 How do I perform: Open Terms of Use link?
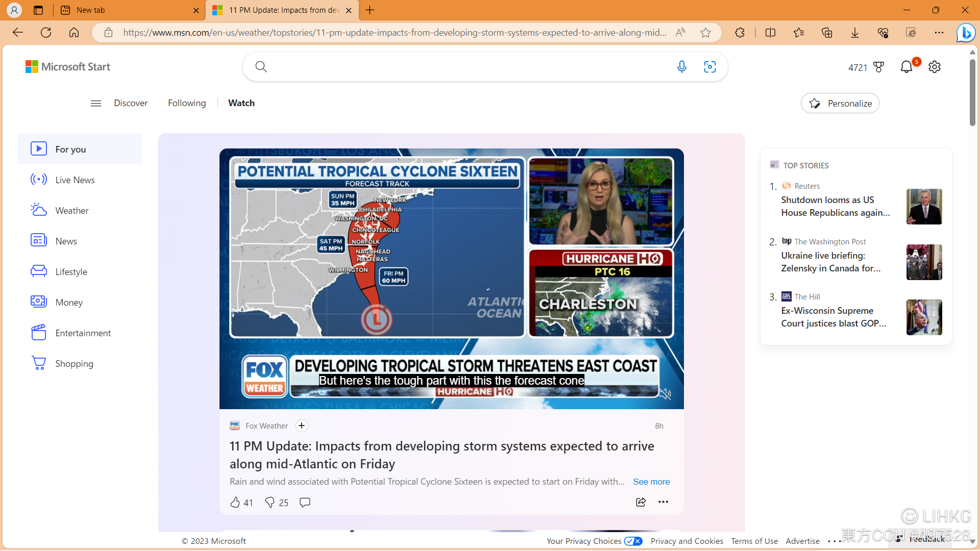point(754,541)
